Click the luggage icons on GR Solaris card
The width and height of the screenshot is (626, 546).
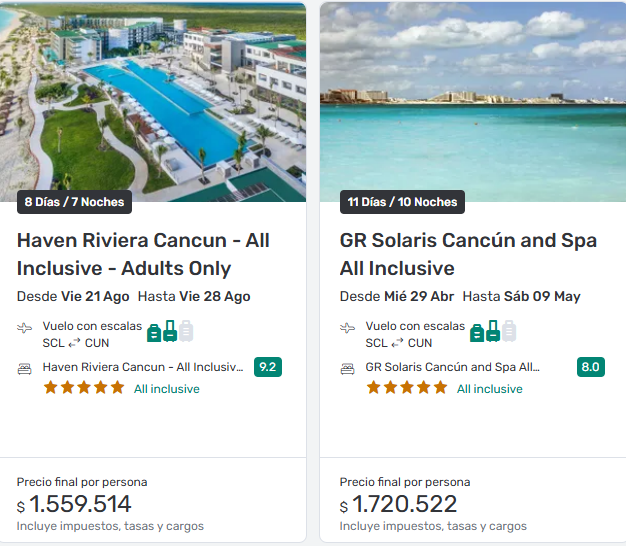[x=493, y=332]
